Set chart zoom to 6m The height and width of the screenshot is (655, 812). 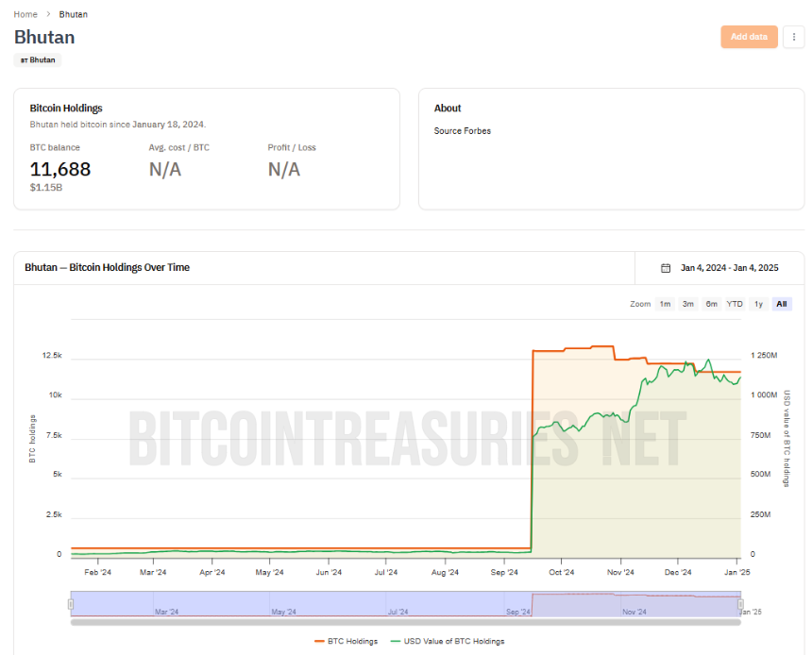[712, 304]
